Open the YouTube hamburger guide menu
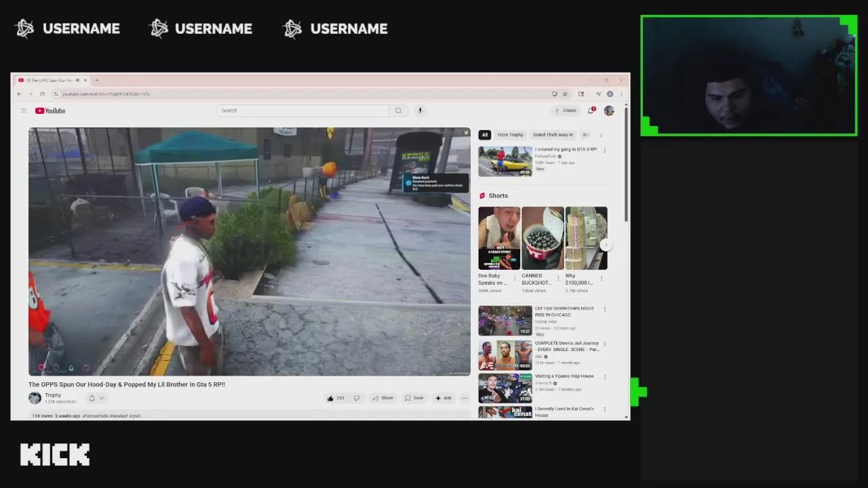 (23, 110)
